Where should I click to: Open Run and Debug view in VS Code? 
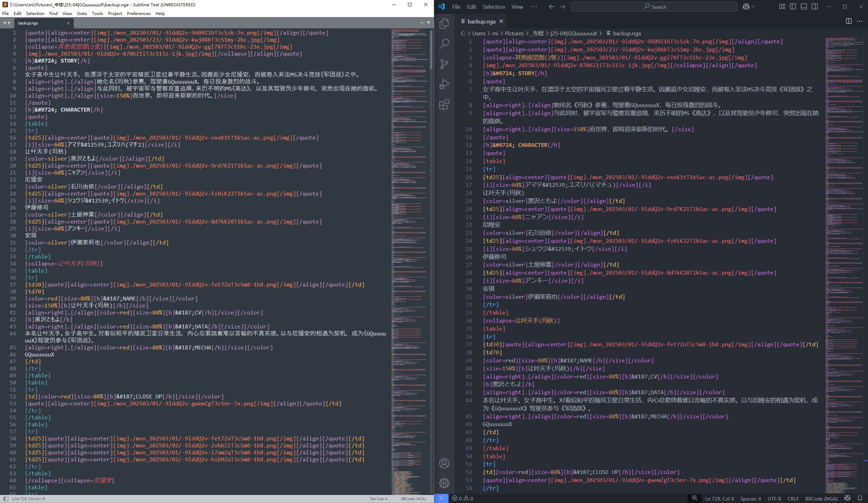coord(444,84)
